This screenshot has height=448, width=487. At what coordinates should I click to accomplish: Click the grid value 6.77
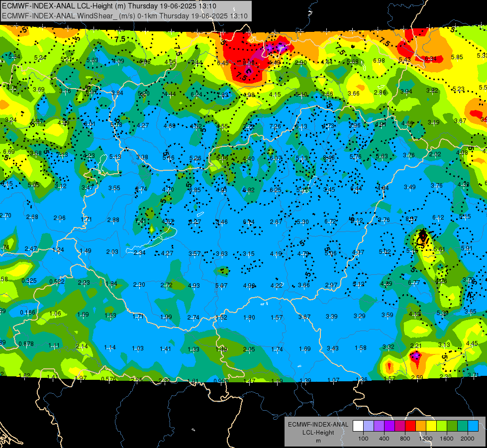pos(414,282)
